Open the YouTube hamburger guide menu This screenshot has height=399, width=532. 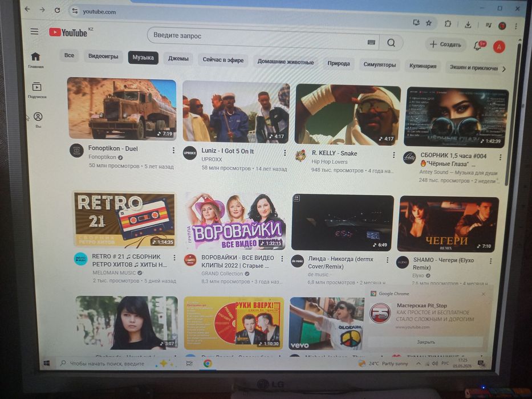pyautogui.click(x=34, y=31)
